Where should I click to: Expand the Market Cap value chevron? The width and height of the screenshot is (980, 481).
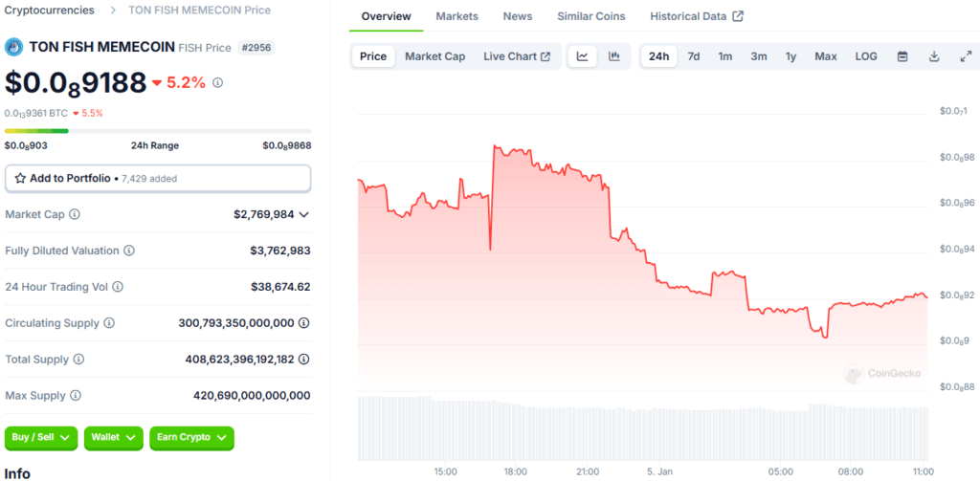[303, 214]
